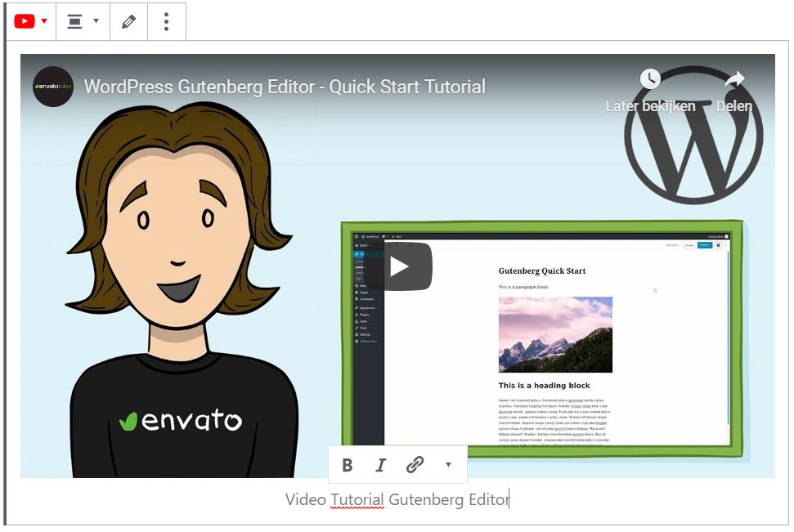Click the misspelled word Tutorial in caption
794x532 pixels.
[x=357, y=499]
